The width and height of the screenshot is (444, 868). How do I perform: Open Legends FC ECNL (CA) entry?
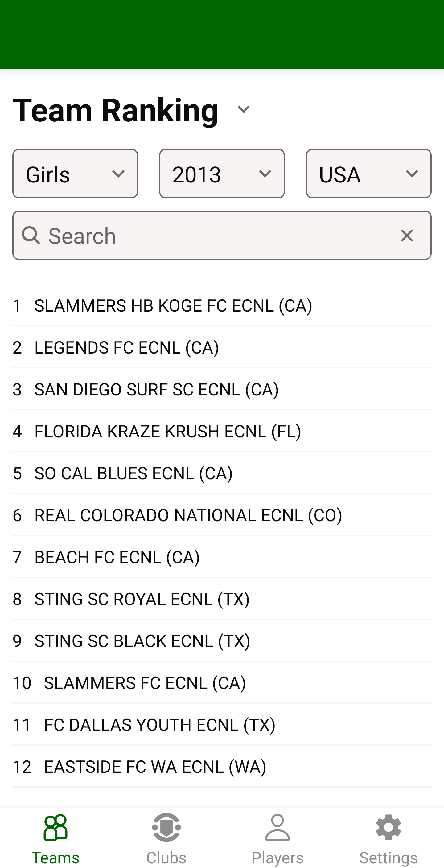(x=127, y=347)
